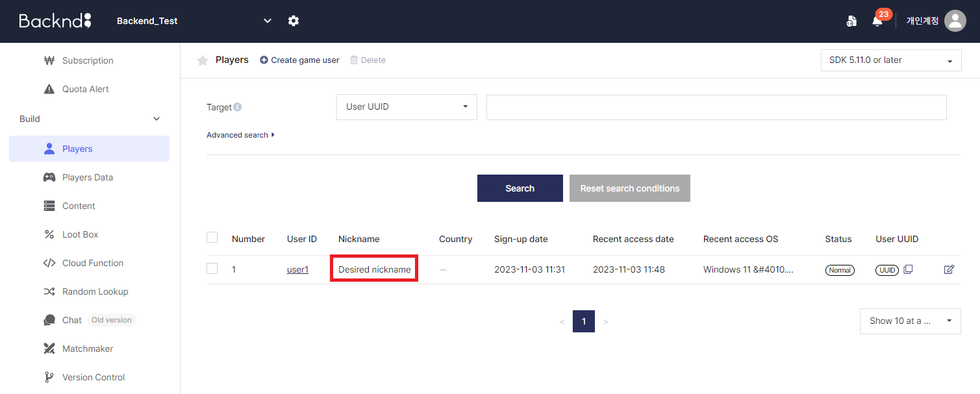Image resolution: width=980 pixels, height=394 pixels.
Task: Click the trash icon beside Delete
Action: [x=354, y=60]
